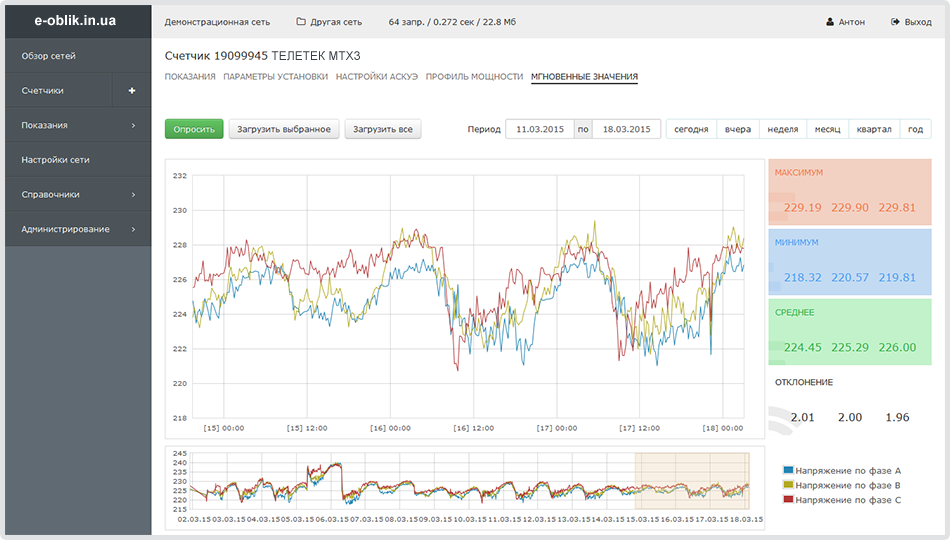Viewport: 950px width, 540px height.
Task: Click the logout icon beside Выход
Action: 894,22
